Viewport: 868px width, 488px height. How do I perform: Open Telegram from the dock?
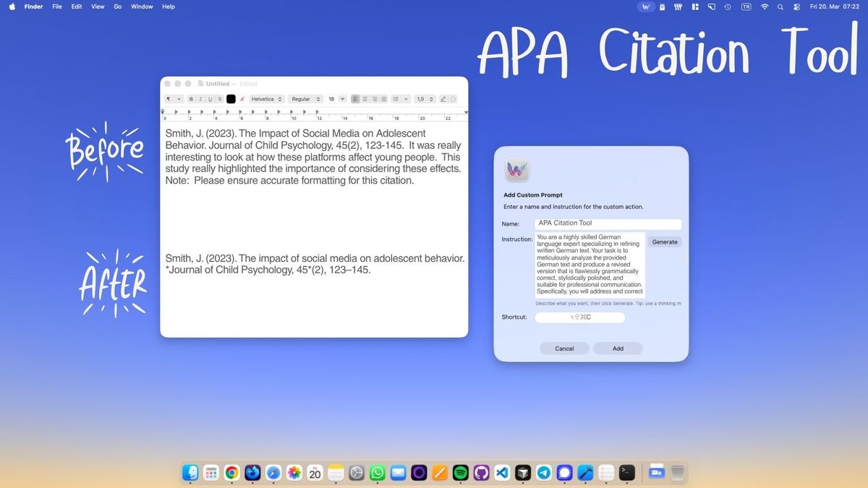(544, 473)
